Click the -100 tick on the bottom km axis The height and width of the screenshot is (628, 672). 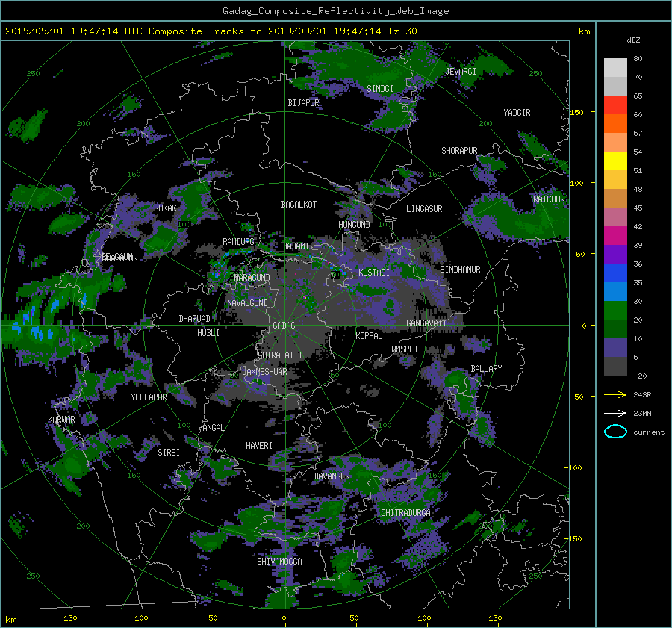(139, 618)
